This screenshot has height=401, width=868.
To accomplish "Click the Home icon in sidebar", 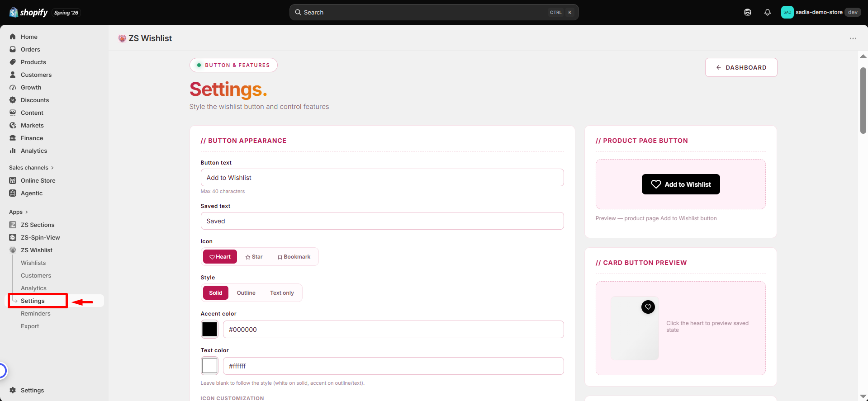I will tap(13, 37).
